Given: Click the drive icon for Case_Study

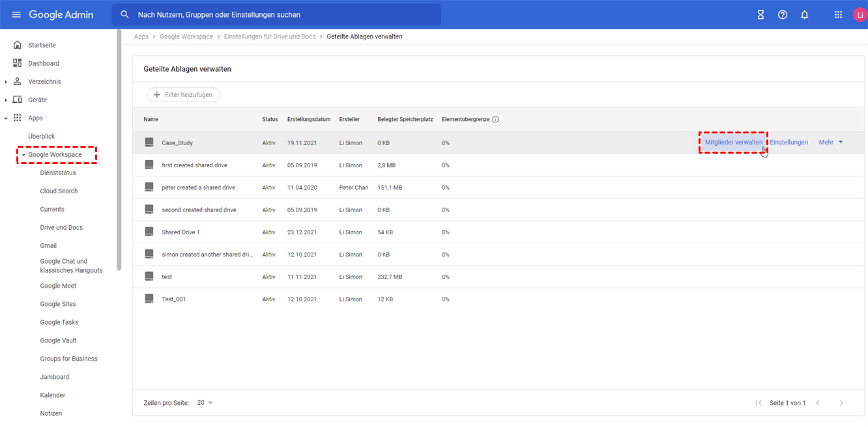Looking at the screenshot, I should [149, 143].
